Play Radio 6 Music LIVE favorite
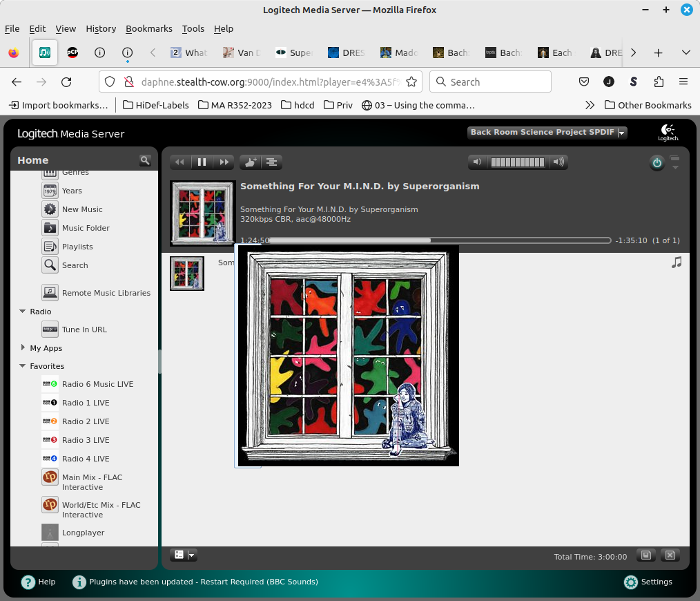The height and width of the screenshot is (601, 700). tap(97, 384)
